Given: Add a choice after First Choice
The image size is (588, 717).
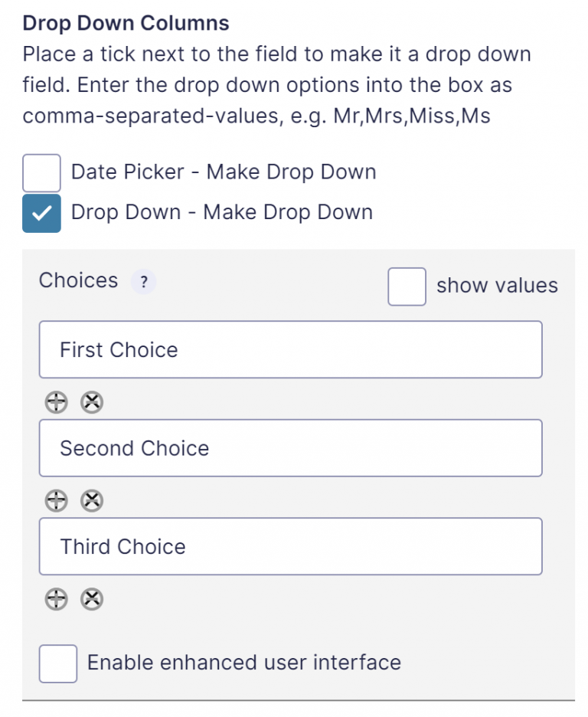Looking at the screenshot, I should (x=56, y=402).
